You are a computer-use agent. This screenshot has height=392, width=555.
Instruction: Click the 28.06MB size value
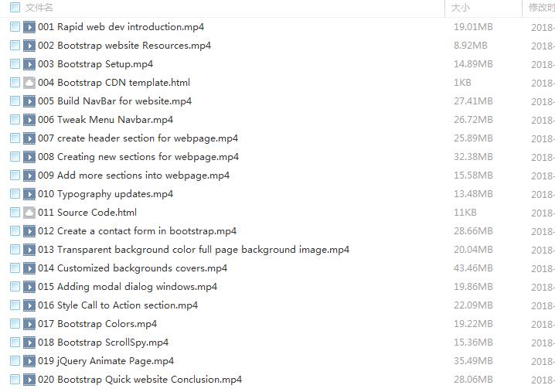[x=473, y=380]
